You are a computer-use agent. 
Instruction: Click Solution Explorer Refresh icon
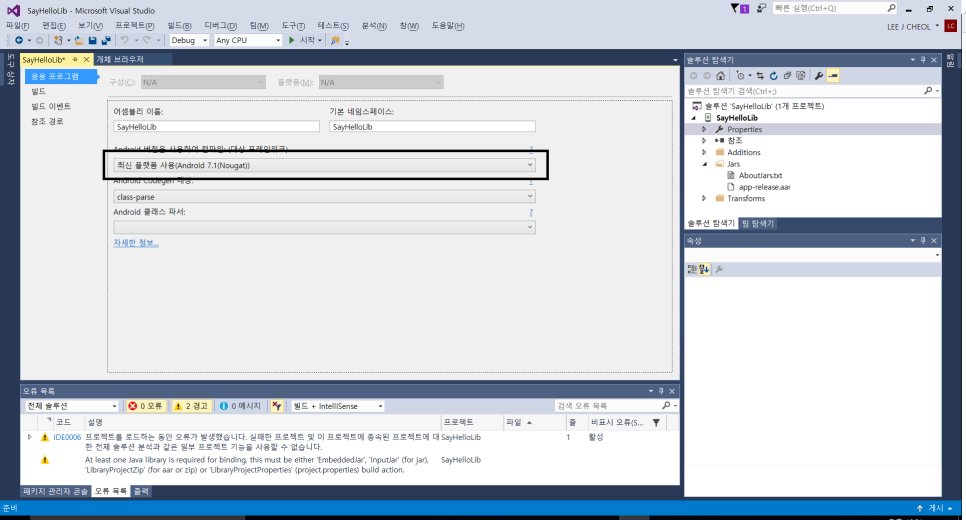coord(774,76)
